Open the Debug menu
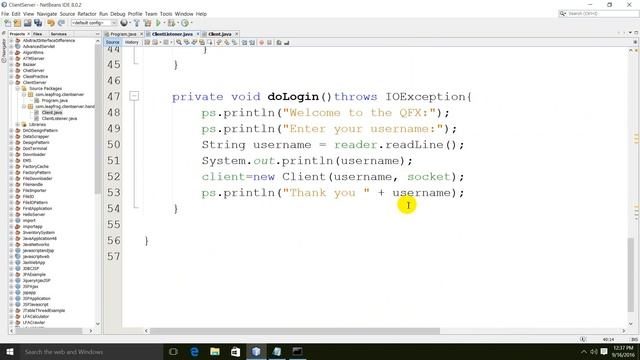Image resolution: width=640 pixels, height=360 pixels. pos(118,14)
